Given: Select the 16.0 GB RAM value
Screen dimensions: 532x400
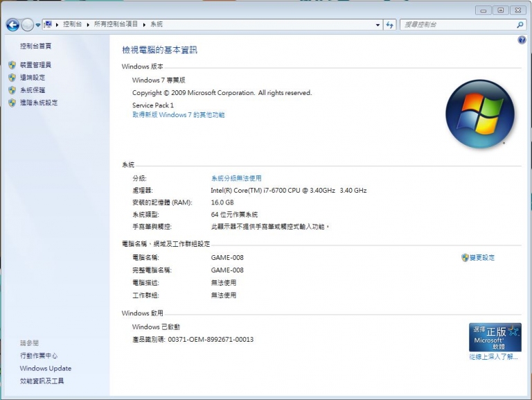Looking at the screenshot, I should (x=222, y=202).
